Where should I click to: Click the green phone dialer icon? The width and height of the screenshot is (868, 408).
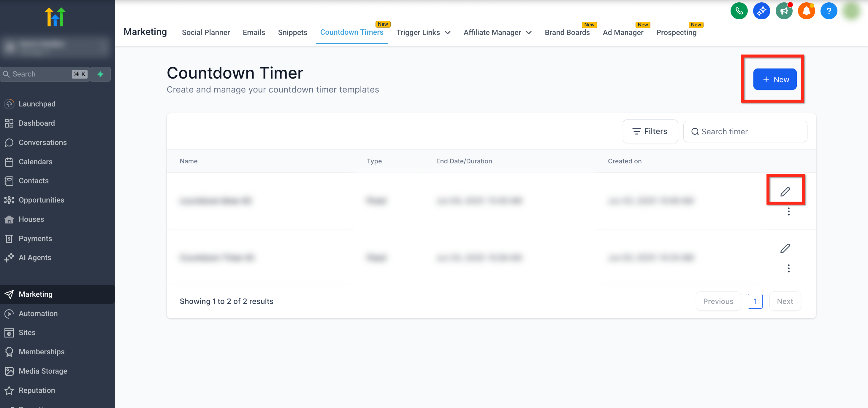pyautogui.click(x=739, y=11)
